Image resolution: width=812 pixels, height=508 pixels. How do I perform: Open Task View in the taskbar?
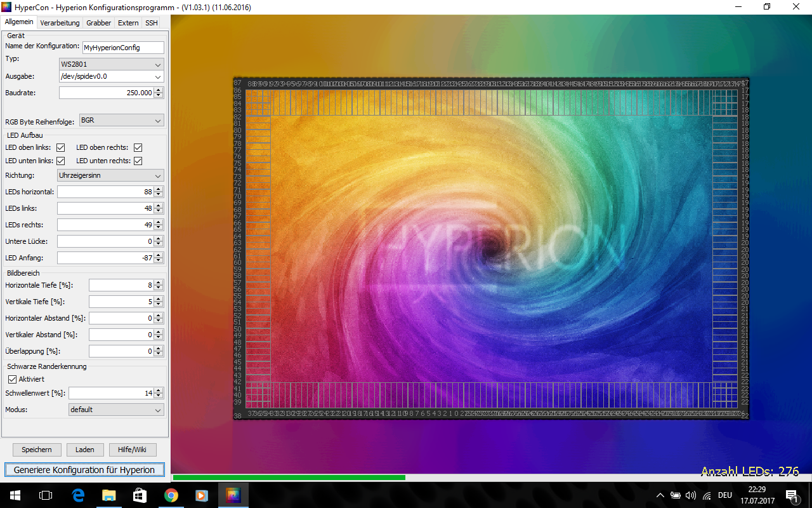(46, 495)
